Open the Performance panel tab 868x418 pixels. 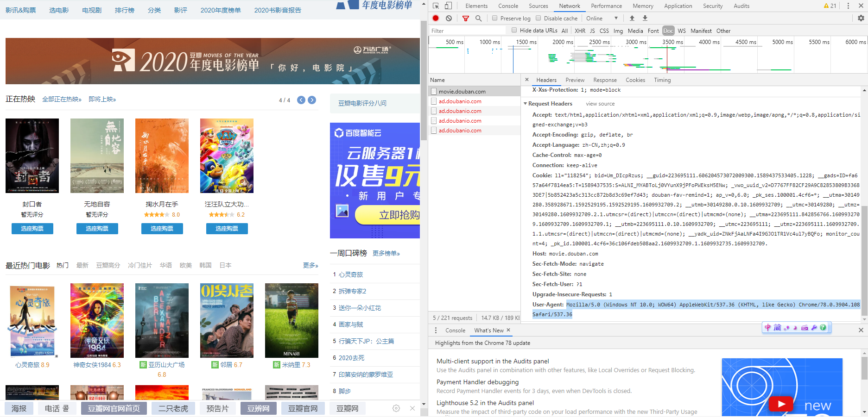(x=606, y=6)
